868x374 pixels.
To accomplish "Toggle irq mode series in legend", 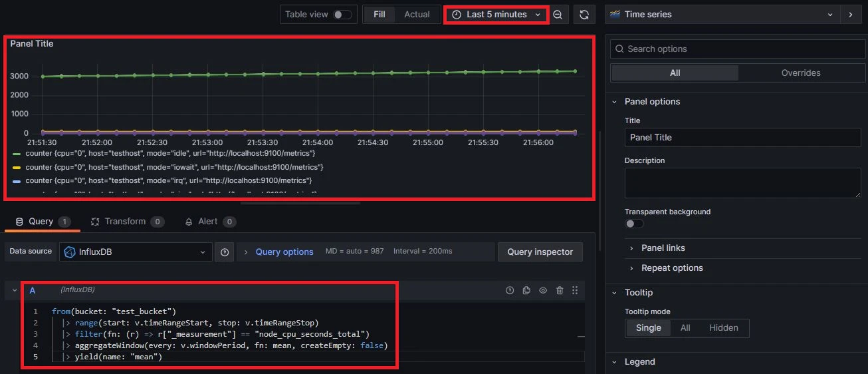I will tap(169, 180).
